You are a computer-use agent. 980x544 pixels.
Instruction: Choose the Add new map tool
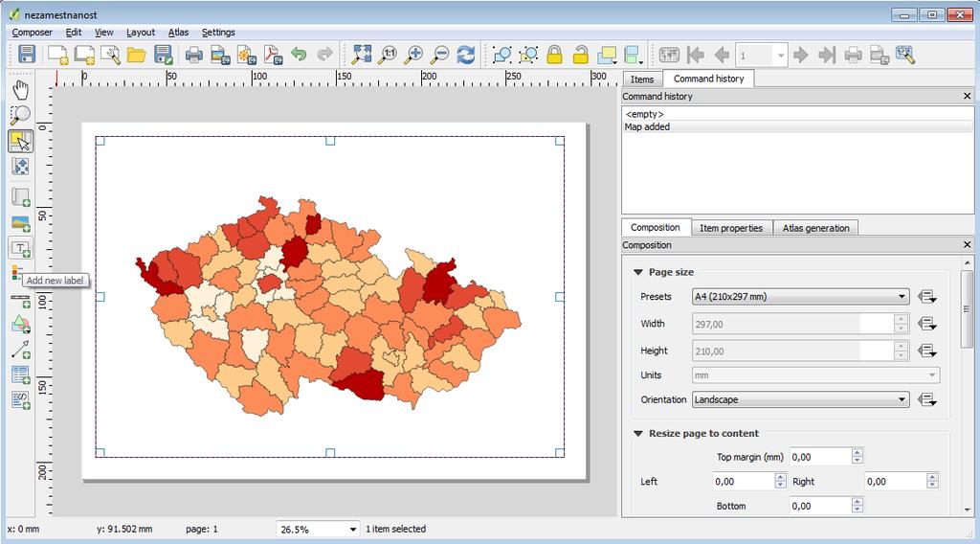pyautogui.click(x=21, y=197)
